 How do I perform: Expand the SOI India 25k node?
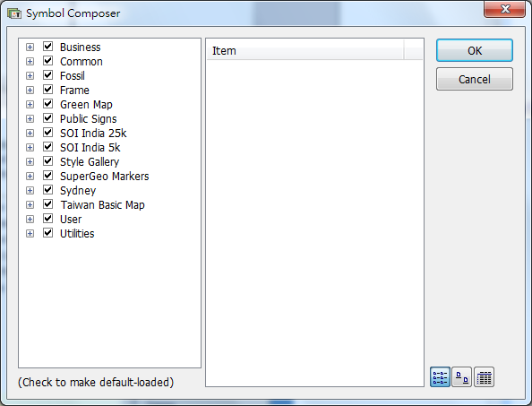point(30,133)
